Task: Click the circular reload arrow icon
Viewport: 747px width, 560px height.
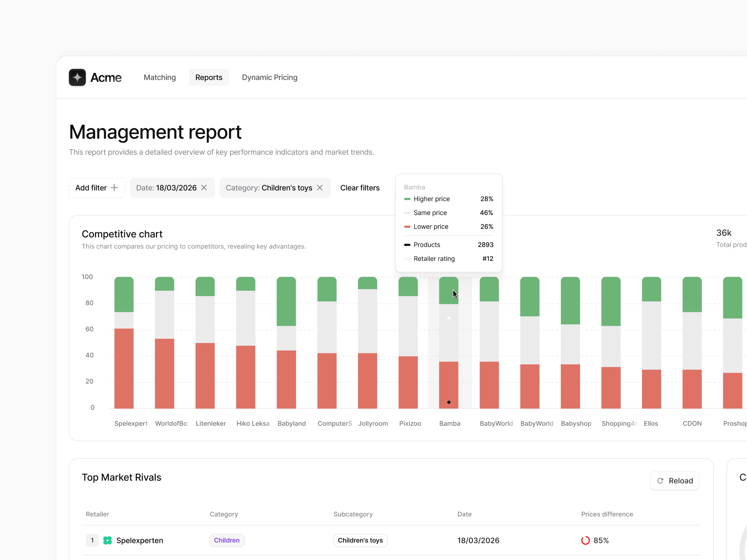Action: tap(660, 481)
